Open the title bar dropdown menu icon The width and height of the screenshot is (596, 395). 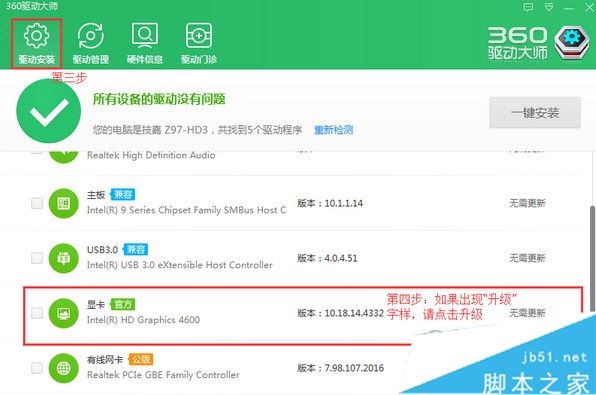[x=549, y=7]
